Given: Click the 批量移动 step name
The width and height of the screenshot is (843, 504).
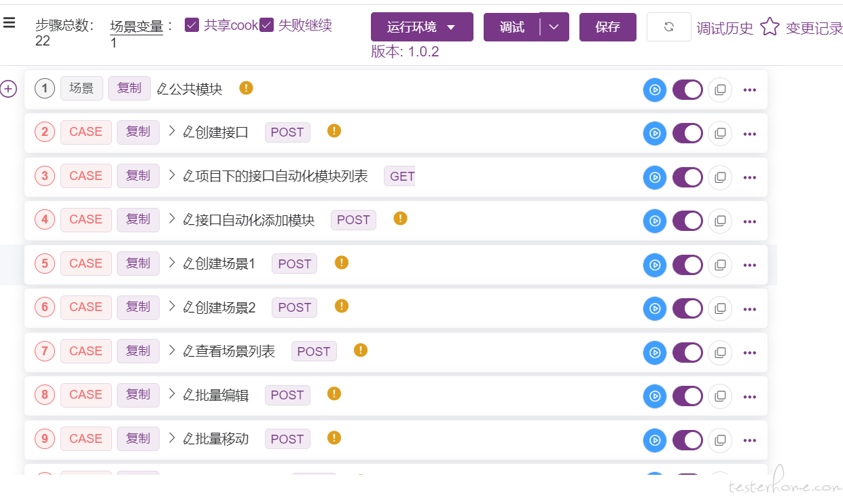Looking at the screenshot, I should tap(222, 439).
